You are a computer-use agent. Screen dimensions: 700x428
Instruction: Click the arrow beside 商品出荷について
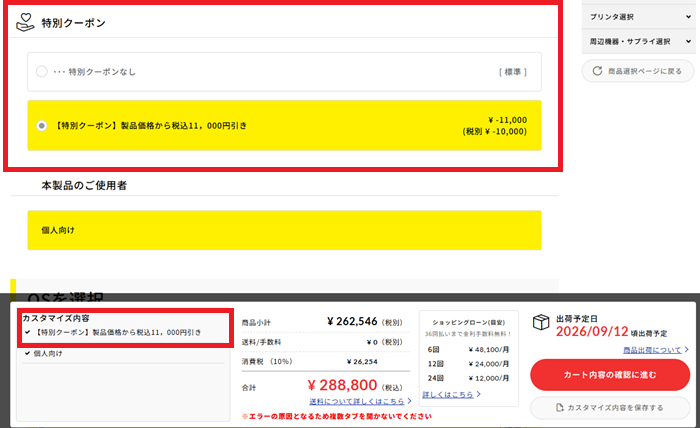point(686,350)
